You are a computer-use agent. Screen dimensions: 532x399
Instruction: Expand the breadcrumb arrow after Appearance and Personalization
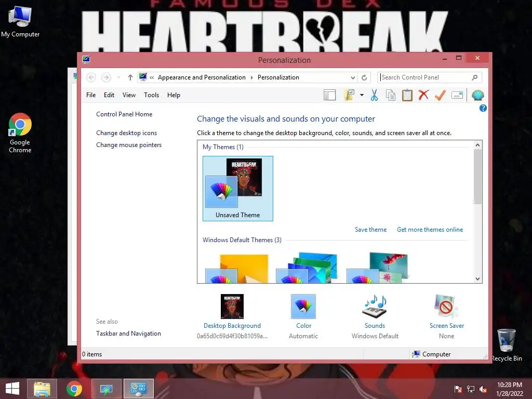(x=252, y=78)
